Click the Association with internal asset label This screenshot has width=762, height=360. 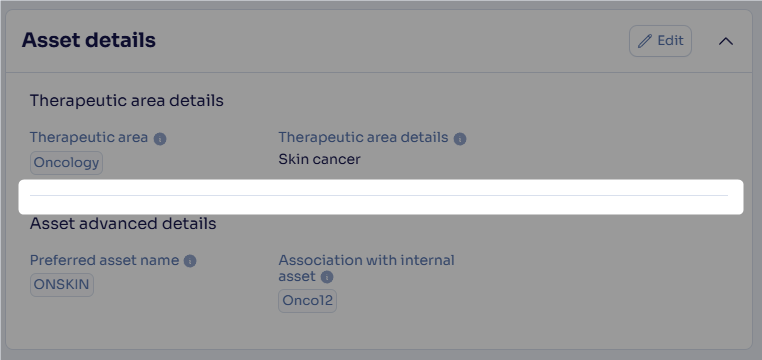(x=366, y=268)
